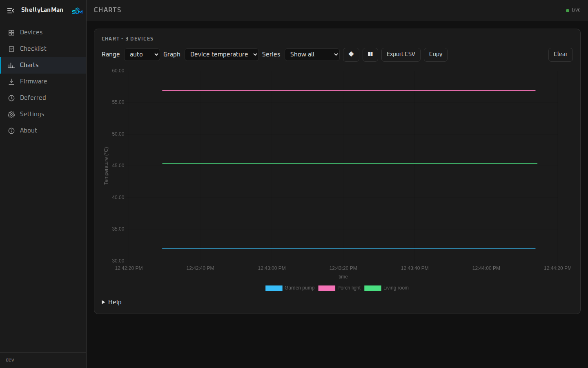Toggle Garden pump blue legend swatch

coord(274,288)
